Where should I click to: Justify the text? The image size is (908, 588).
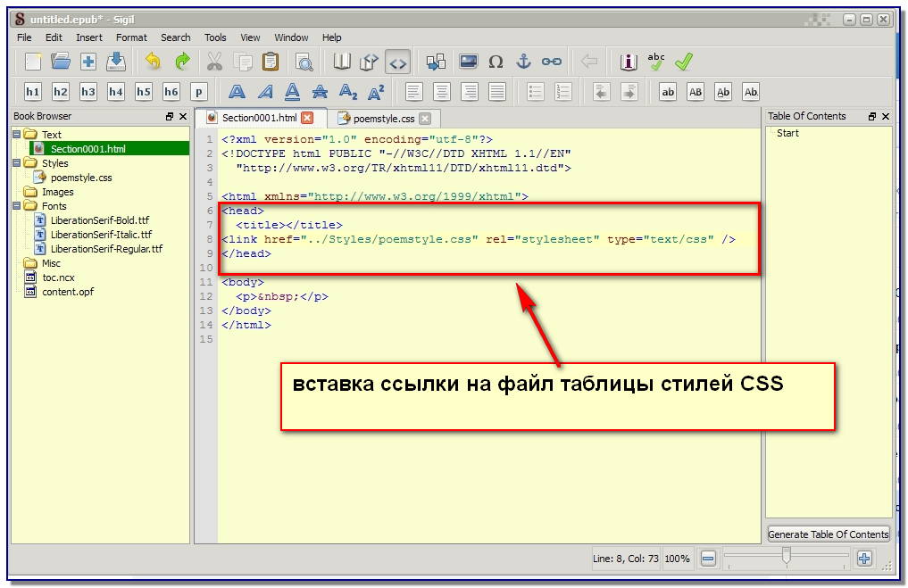(496, 91)
